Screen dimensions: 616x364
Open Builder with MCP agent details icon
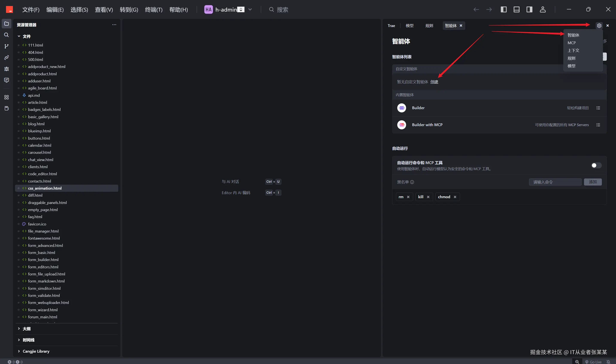tap(598, 125)
